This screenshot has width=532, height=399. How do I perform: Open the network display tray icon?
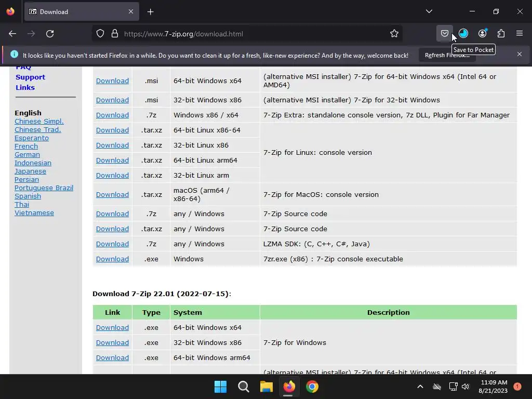[453, 387]
